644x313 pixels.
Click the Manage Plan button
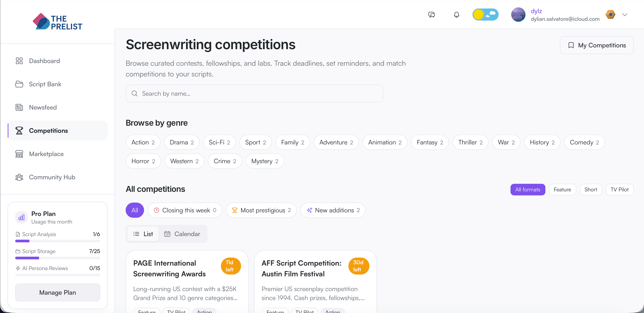[x=57, y=292]
